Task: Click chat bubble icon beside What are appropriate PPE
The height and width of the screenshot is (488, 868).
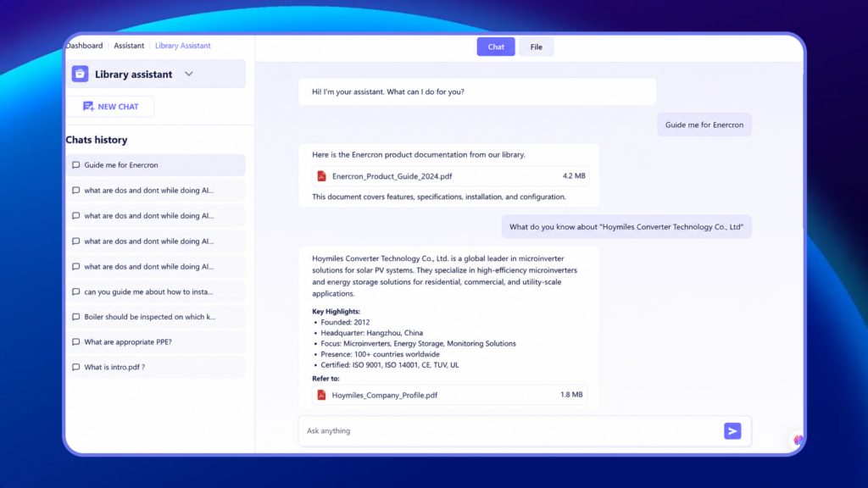Action: (75, 342)
